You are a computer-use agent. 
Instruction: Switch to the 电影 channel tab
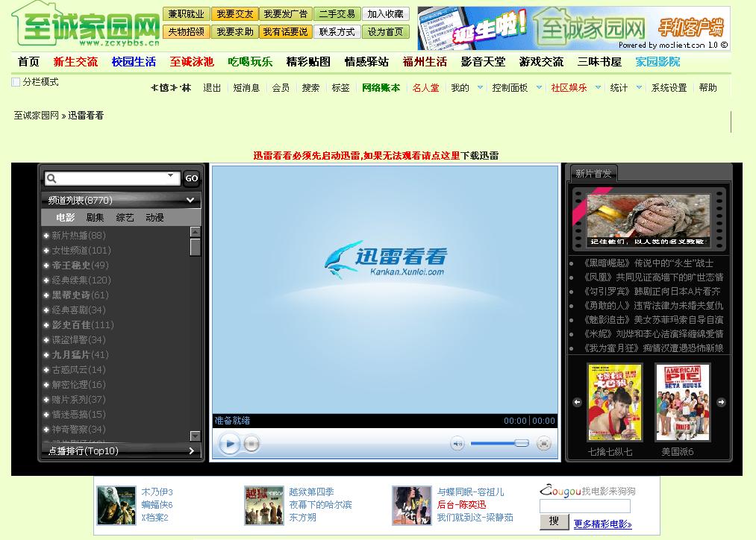point(66,218)
